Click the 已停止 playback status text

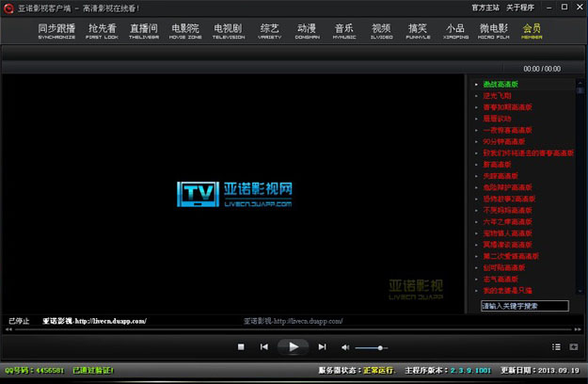[x=19, y=321]
